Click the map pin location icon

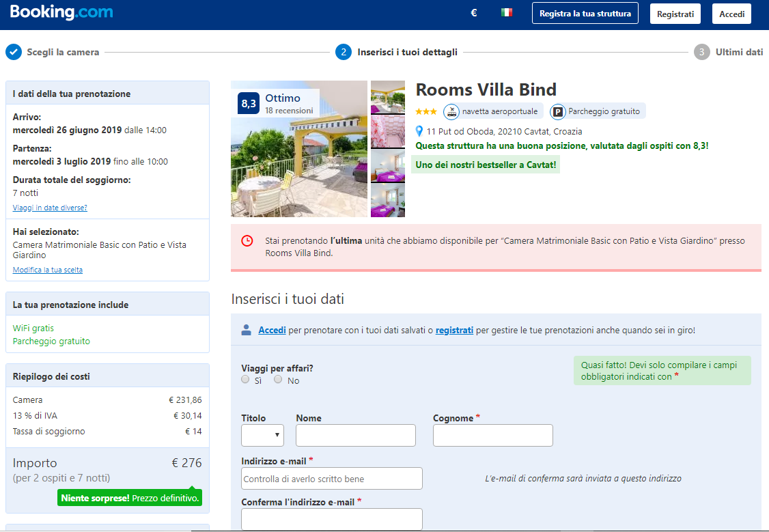(419, 131)
